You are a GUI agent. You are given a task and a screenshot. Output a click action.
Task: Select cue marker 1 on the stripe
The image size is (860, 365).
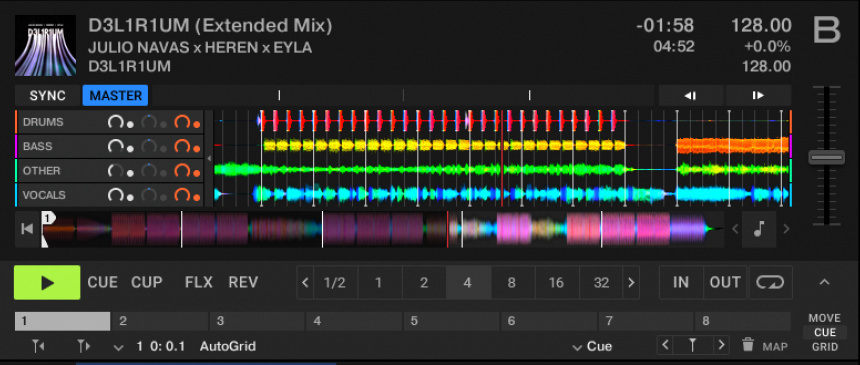pyautogui.click(x=47, y=218)
